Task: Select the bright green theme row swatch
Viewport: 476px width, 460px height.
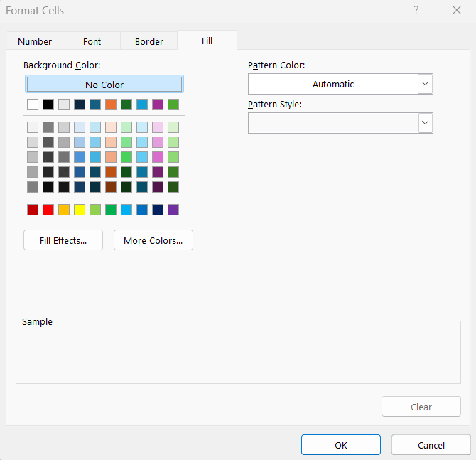Action: pyautogui.click(x=173, y=105)
